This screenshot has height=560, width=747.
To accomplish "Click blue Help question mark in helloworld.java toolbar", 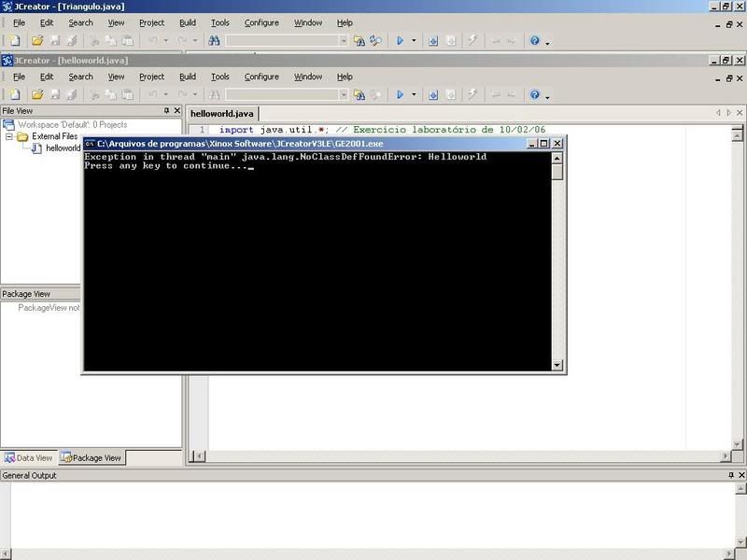I will coord(534,94).
